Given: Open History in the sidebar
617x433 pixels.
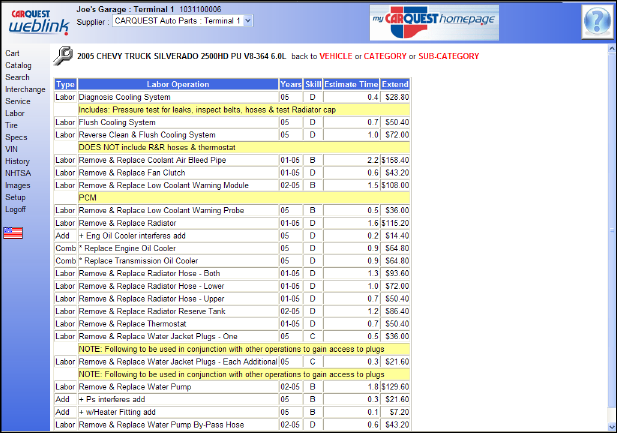Looking at the screenshot, I should (x=17, y=161).
